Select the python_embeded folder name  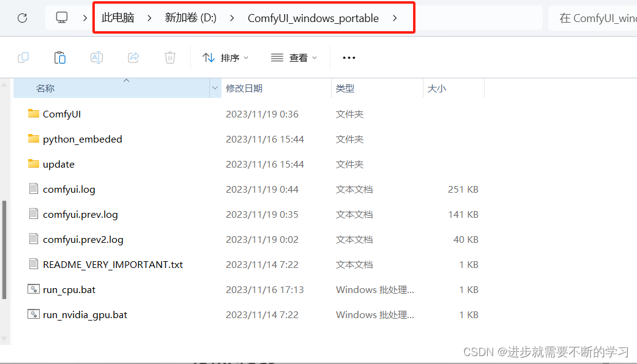(83, 139)
